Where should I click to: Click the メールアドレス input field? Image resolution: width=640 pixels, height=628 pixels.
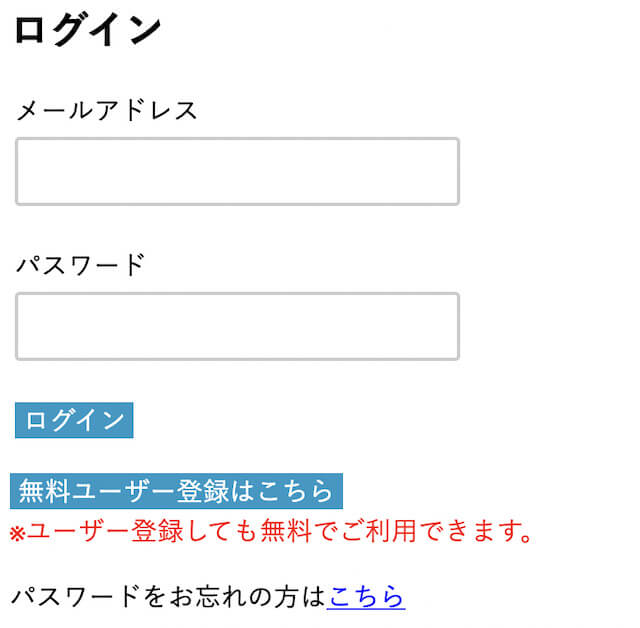(237, 172)
